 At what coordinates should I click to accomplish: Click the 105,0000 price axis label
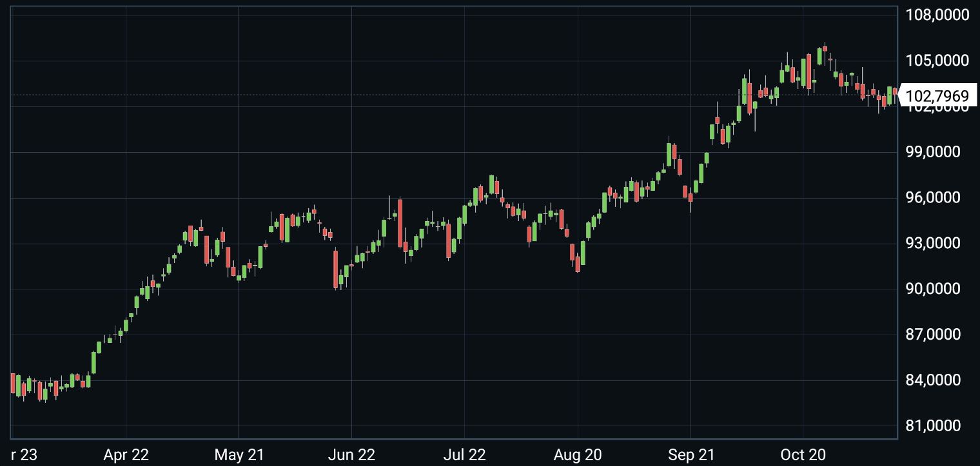pos(937,61)
